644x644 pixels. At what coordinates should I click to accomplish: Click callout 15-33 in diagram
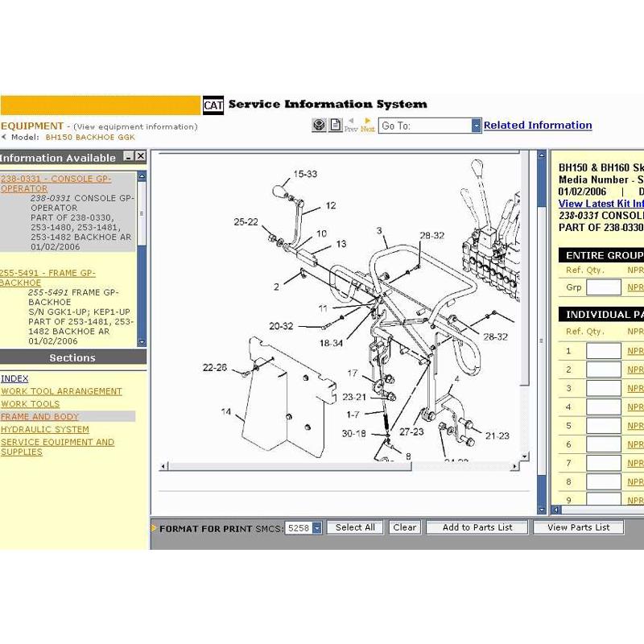click(305, 174)
